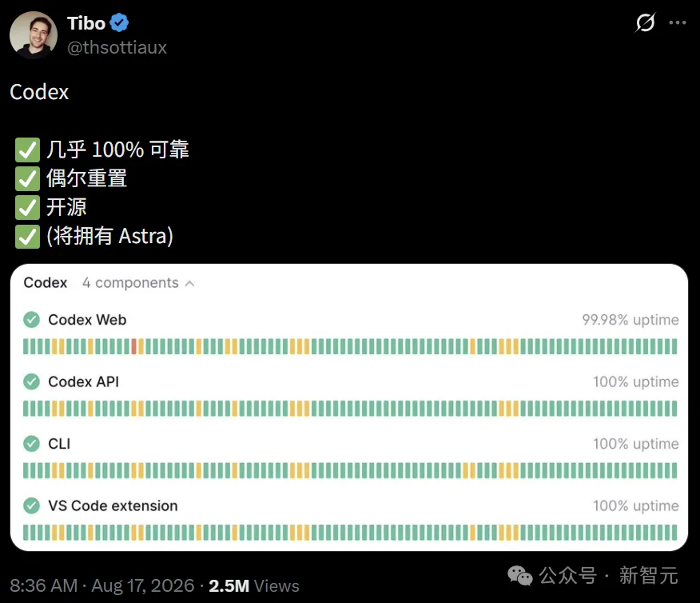Click the checkmark emoji beside 几乎 100% 可靠
700x603 pixels.
coord(27,150)
